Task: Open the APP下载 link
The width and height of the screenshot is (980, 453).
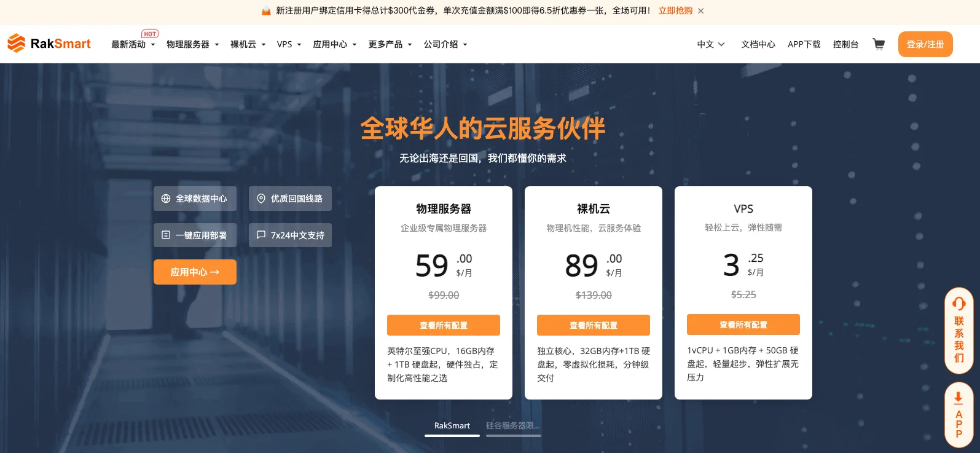Action: [x=804, y=44]
